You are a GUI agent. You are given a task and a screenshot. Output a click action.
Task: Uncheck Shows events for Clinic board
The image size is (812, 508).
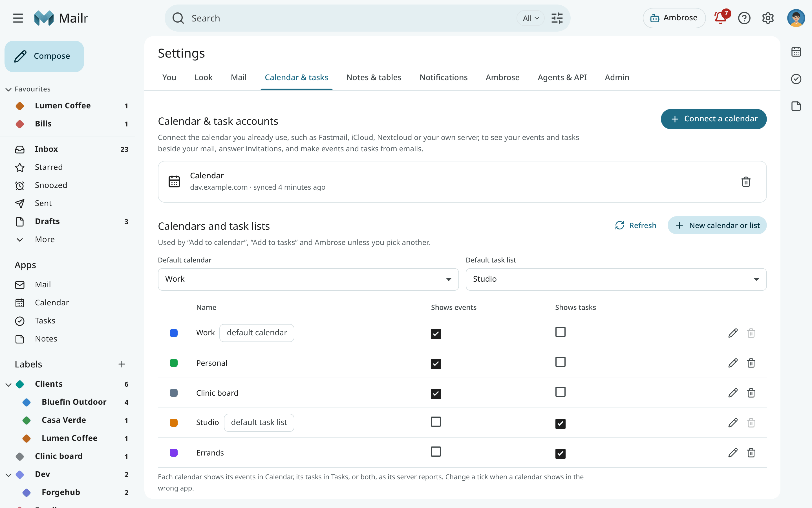(x=436, y=394)
